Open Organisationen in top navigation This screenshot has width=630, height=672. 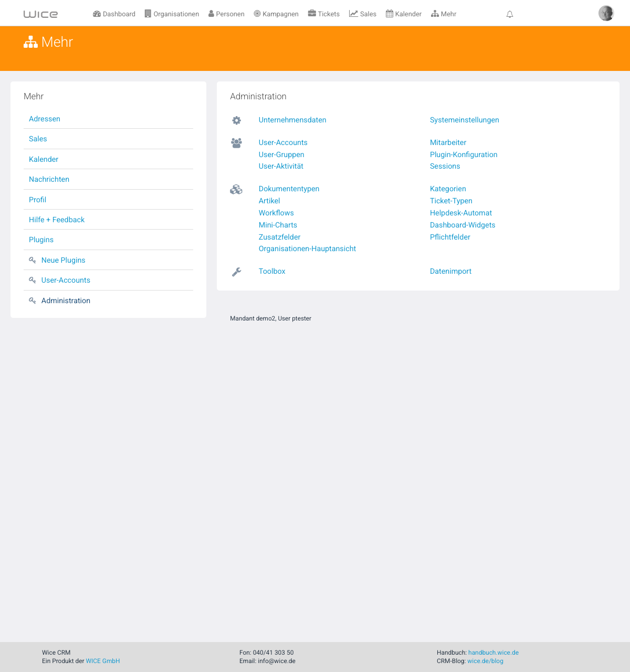coord(172,14)
